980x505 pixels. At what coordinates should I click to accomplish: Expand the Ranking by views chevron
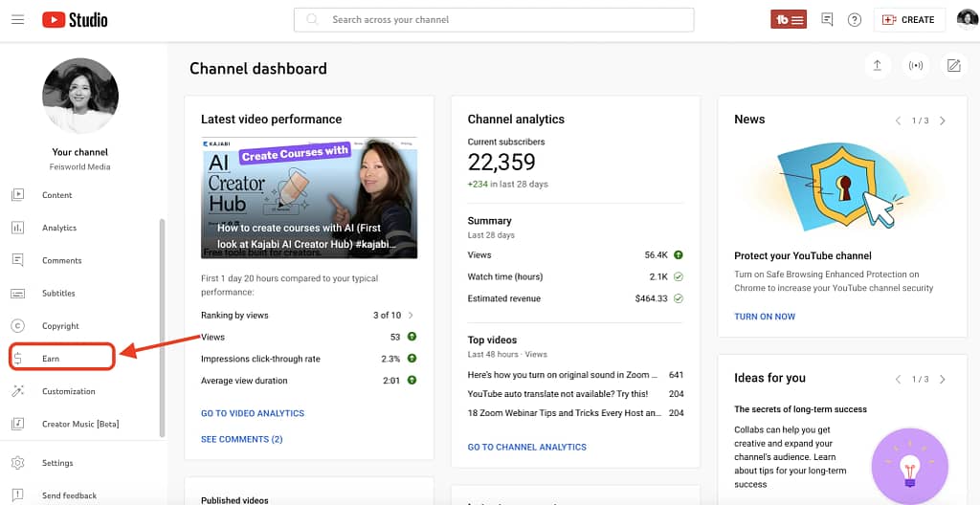pos(412,315)
